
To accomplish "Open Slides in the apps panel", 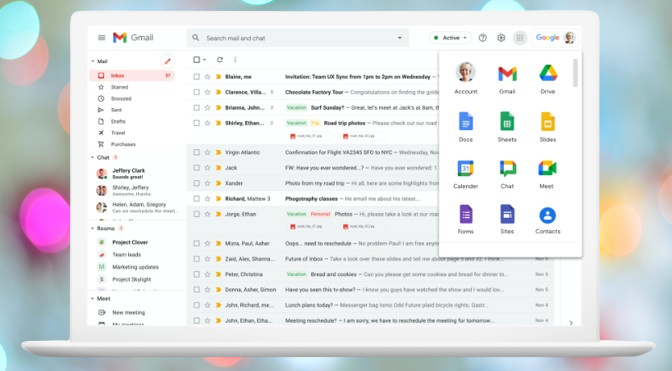I will 548,127.
